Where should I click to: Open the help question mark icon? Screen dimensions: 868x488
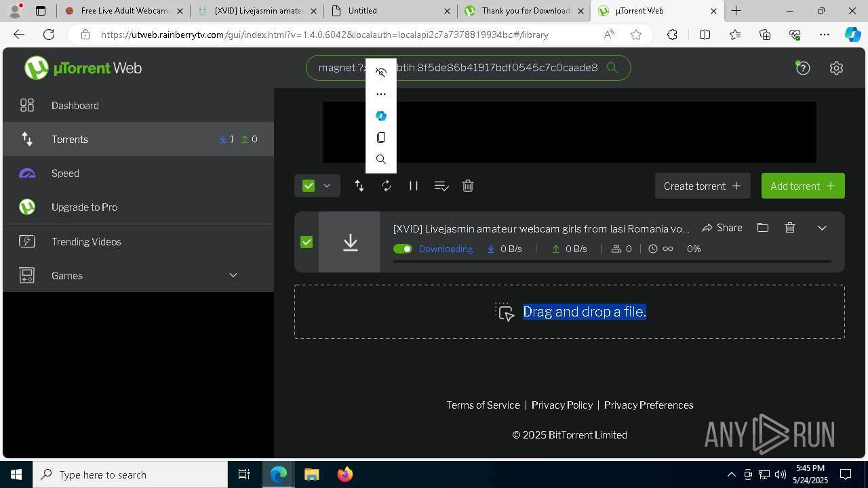click(x=803, y=68)
